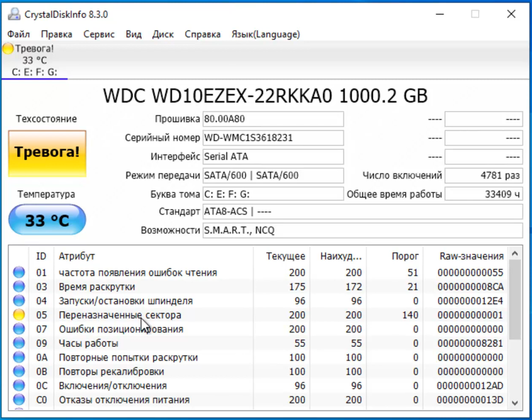
Task: Click the Тревога! health status button
Action: (47, 153)
